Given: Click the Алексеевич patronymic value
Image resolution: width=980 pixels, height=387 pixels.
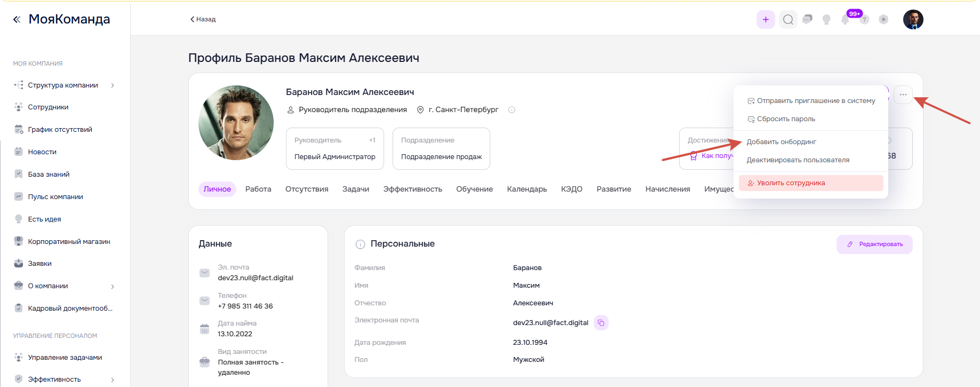Looking at the screenshot, I should click(x=533, y=303).
